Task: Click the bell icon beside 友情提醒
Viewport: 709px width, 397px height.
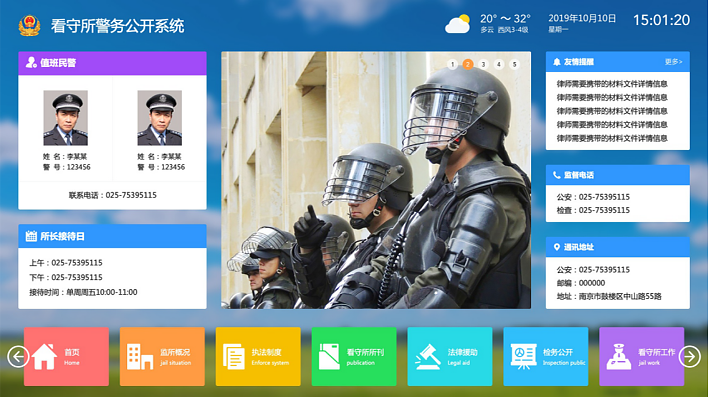Action: pyautogui.click(x=557, y=62)
